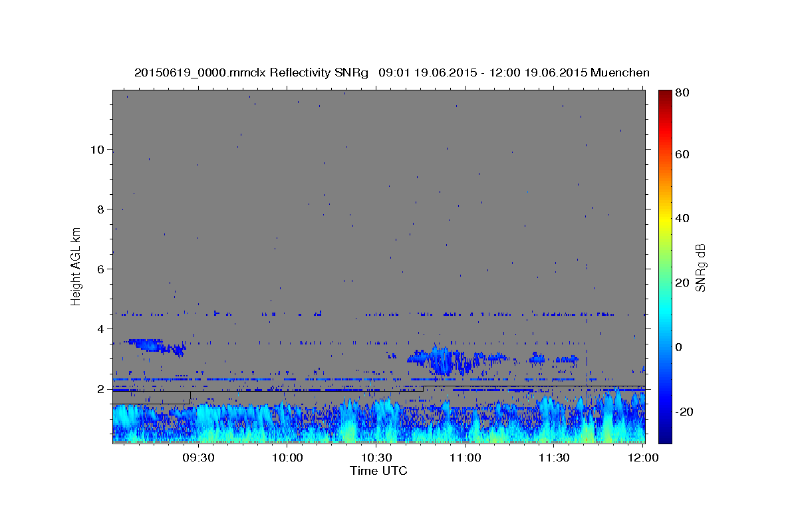This screenshot has height=532, width=798.
Task: Click the height tick label 2
Action: 101,389
